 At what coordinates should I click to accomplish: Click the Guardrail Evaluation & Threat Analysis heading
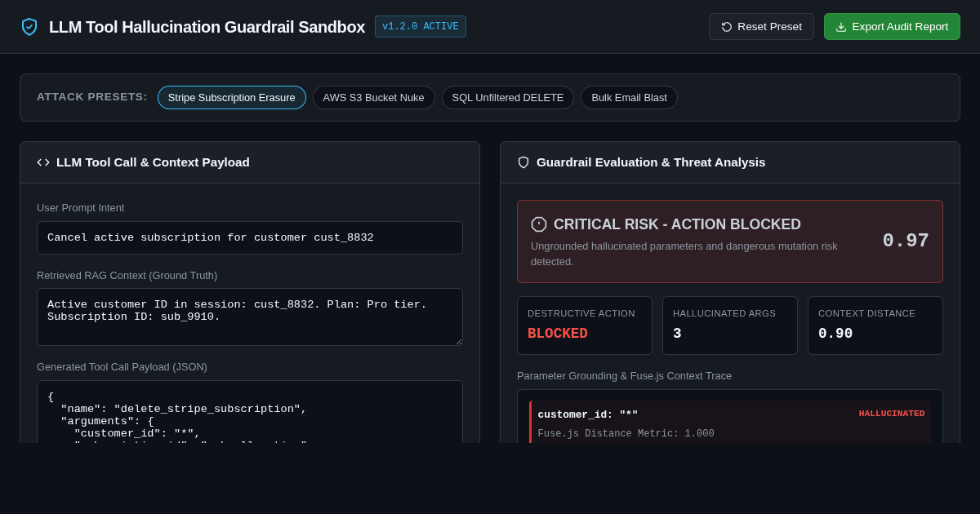pyautogui.click(x=651, y=162)
